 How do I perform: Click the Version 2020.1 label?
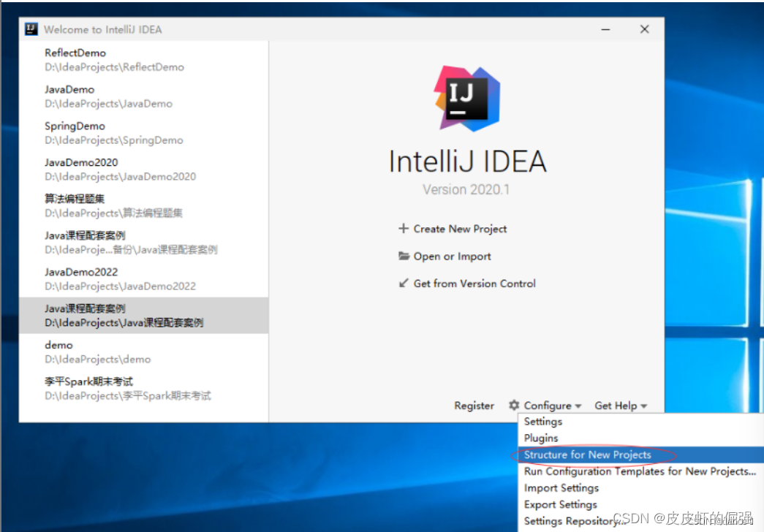click(x=466, y=189)
